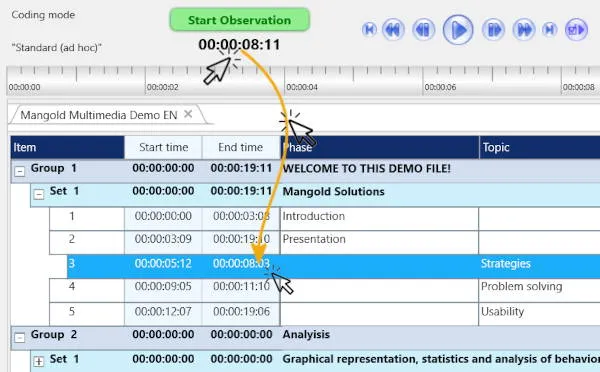
Task: Click the 00:00:08:11 current time display
Action: [239, 45]
